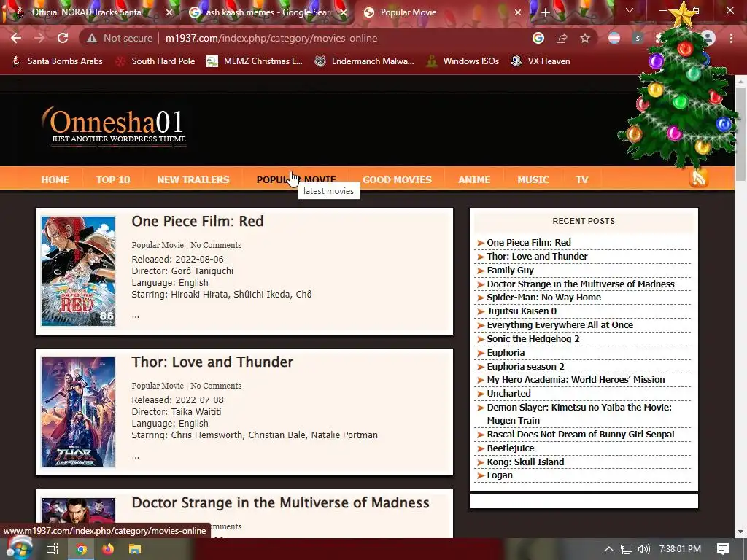Screen dimensions: 747x560
Task: Open Beetlejuice in recent posts
Action: 510,448
